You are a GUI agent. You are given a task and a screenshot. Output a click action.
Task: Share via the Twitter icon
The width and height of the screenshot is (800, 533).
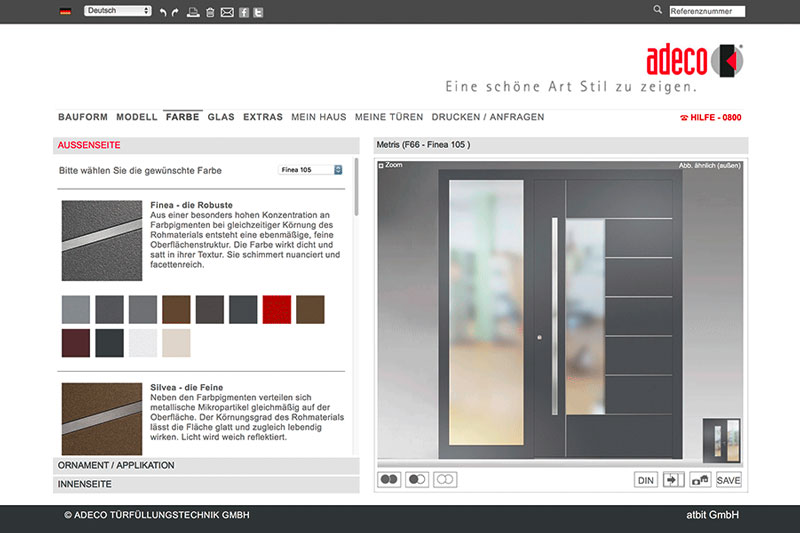[258, 12]
